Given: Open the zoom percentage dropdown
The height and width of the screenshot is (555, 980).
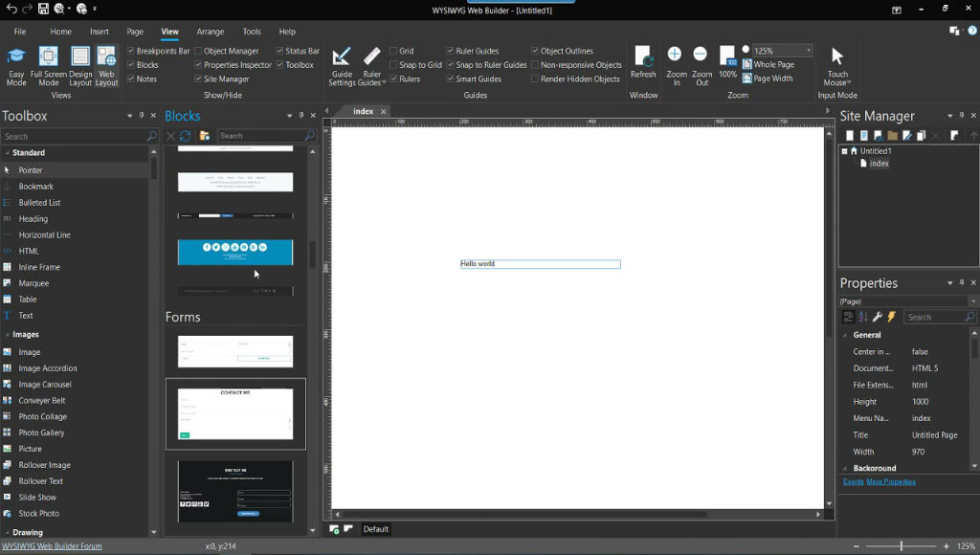Looking at the screenshot, I should tap(808, 51).
